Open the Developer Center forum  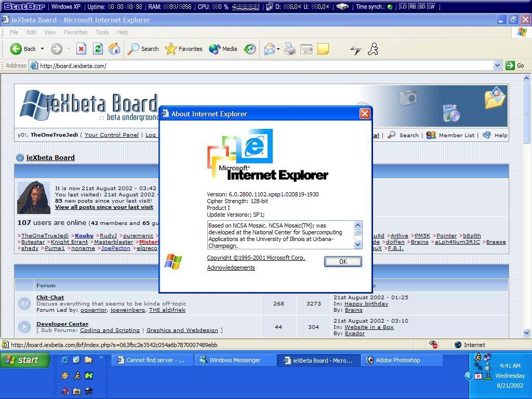[x=62, y=324]
